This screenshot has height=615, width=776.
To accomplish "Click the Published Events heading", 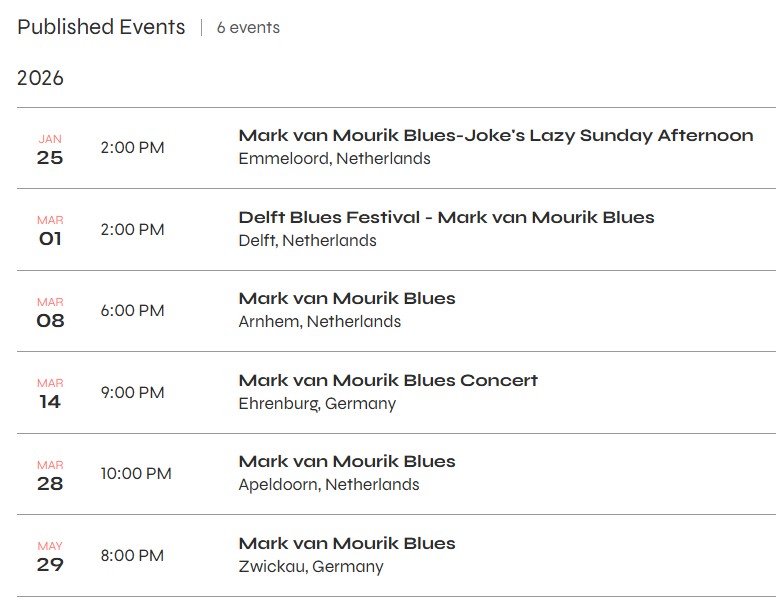I will coord(101,27).
